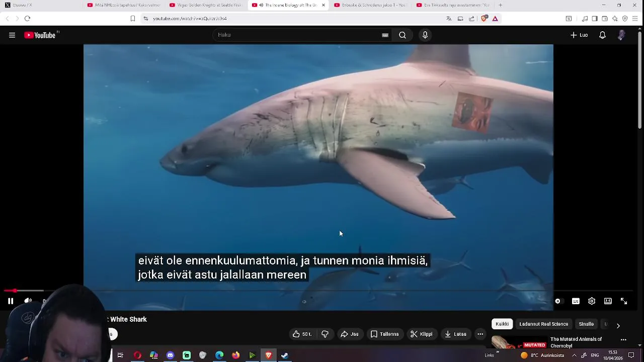Mute the video volume
Screen dimensions: 644x362
[28, 301]
